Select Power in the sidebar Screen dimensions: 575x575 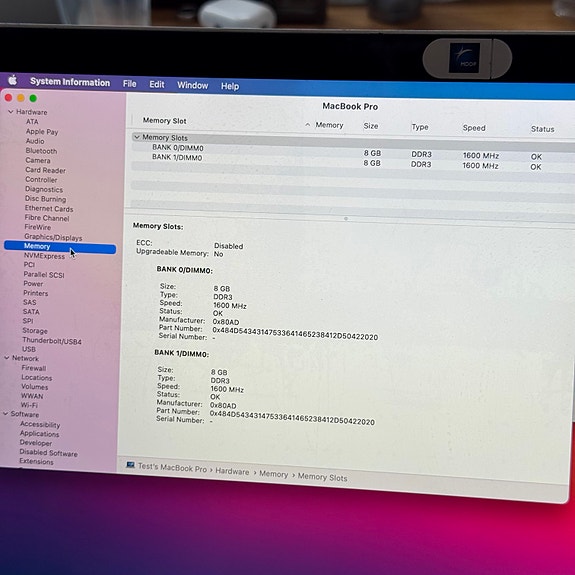point(33,284)
